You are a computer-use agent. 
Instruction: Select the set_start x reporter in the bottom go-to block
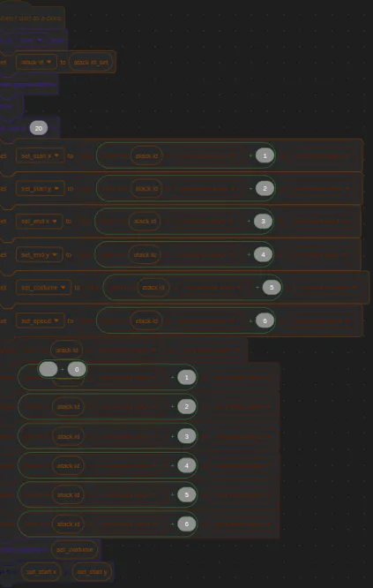pyautogui.click(x=41, y=572)
